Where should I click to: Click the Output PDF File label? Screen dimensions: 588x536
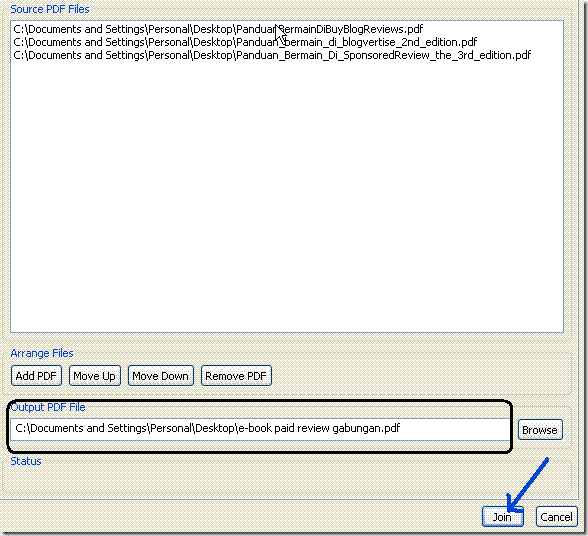[48, 407]
